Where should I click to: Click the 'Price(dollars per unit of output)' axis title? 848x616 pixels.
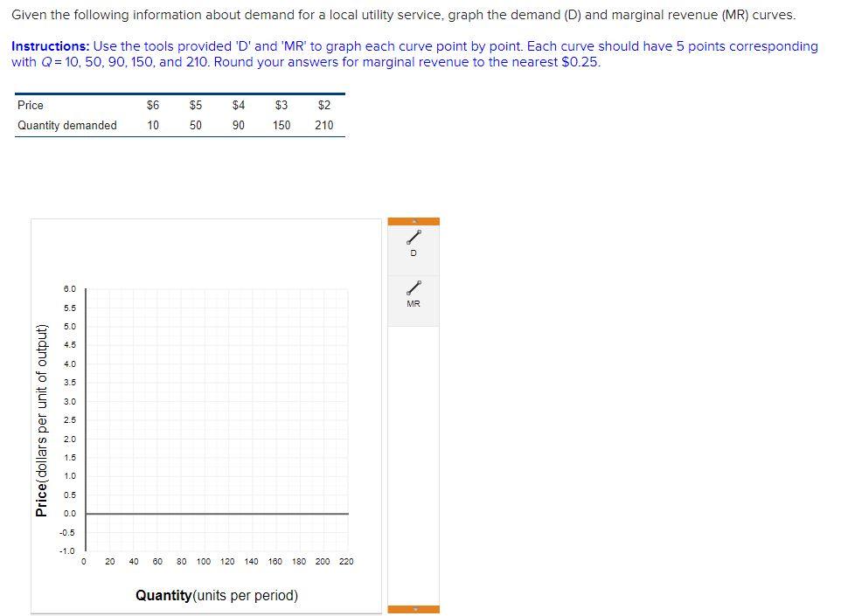click(x=42, y=420)
